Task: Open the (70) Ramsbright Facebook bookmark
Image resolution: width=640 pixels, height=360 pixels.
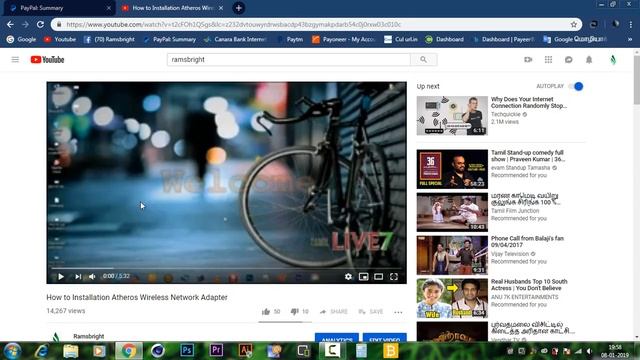Action: tap(109, 39)
